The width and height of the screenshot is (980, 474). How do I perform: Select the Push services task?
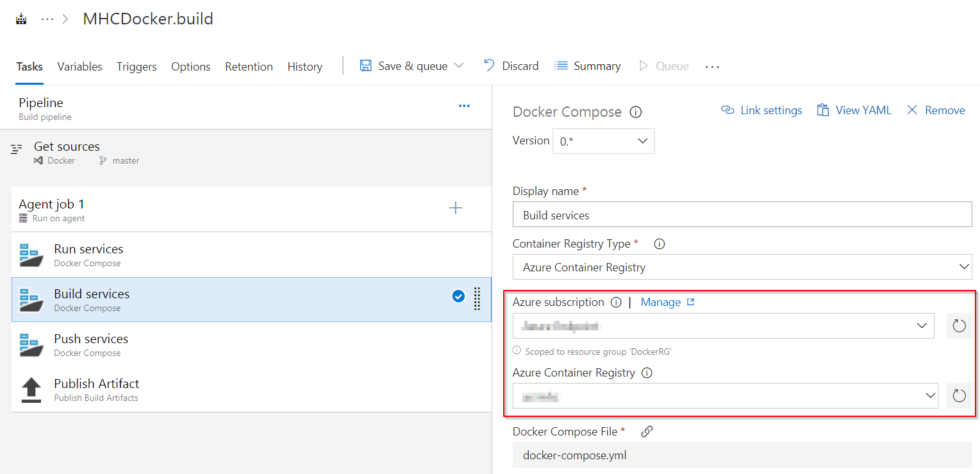(252, 344)
